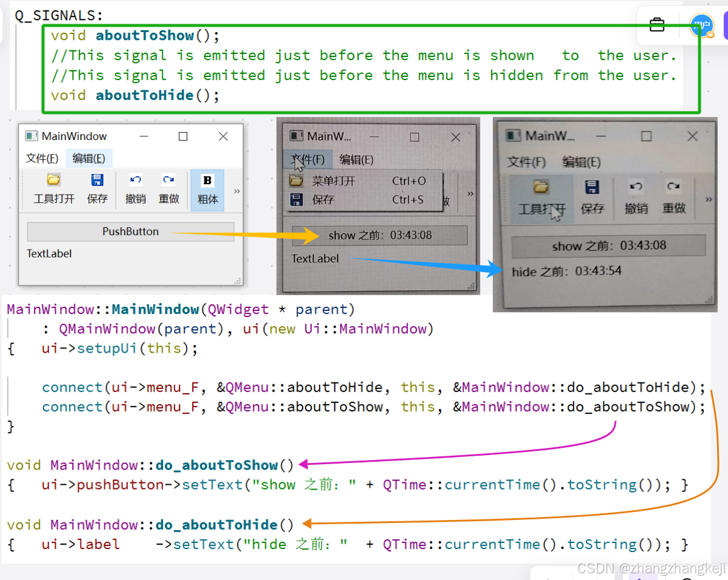Click comment line ending "hidden from the user."
Screen dimensions: 728x580
364,76
